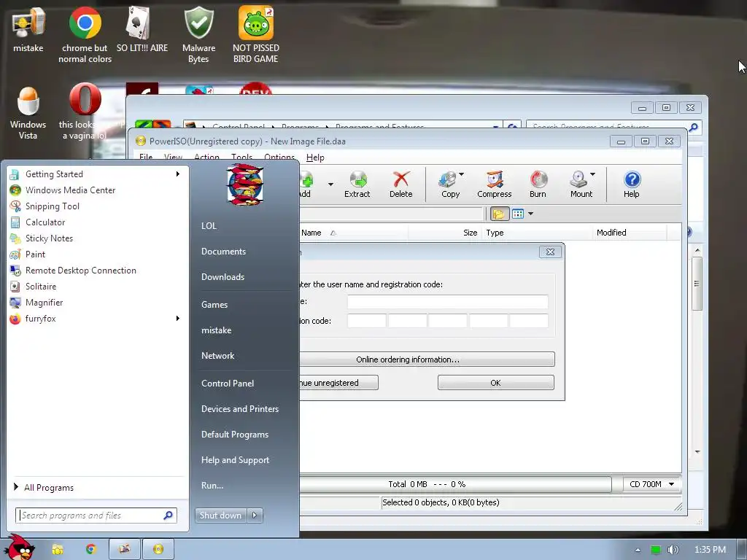Viewport: 747px width, 560px height.
Task: Open the folder icon in the taskbar
Action: coord(57,549)
